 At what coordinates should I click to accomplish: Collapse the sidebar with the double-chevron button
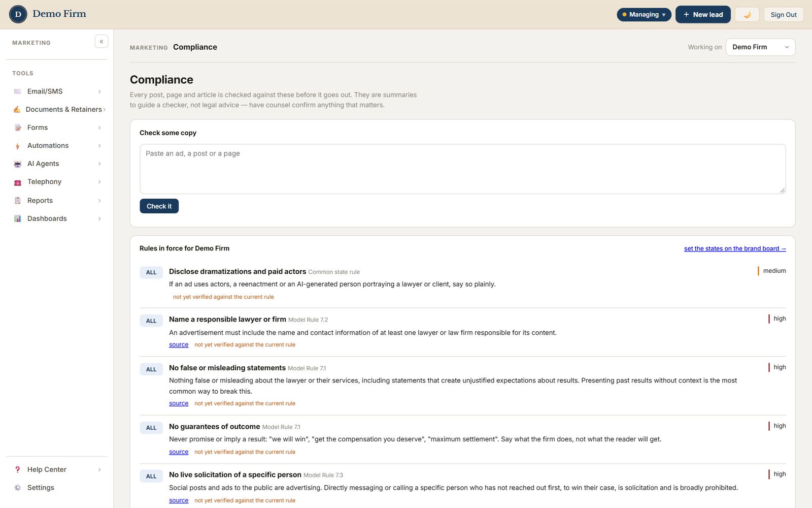coord(101,42)
